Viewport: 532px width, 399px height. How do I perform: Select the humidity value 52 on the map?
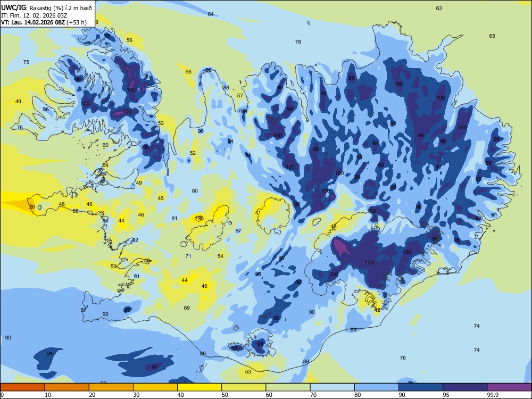(193, 153)
